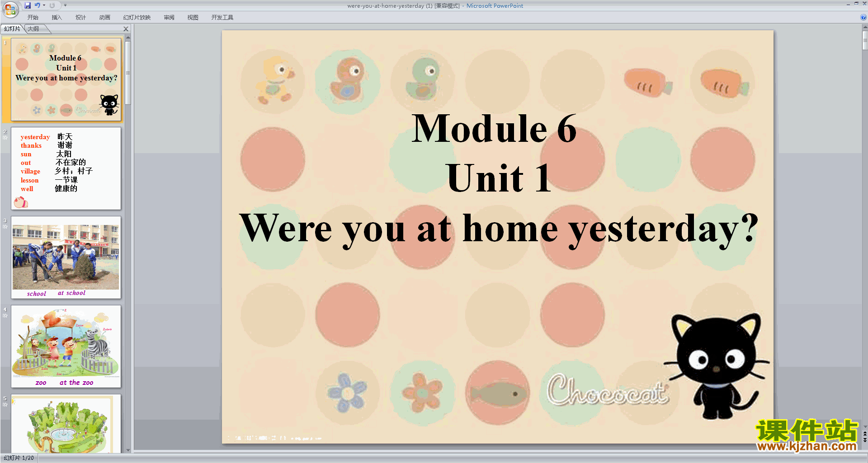The width and height of the screenshot is (868, 463).
Task: Switch to the 幻灯片 pane tab
Action: coord(12,29)
